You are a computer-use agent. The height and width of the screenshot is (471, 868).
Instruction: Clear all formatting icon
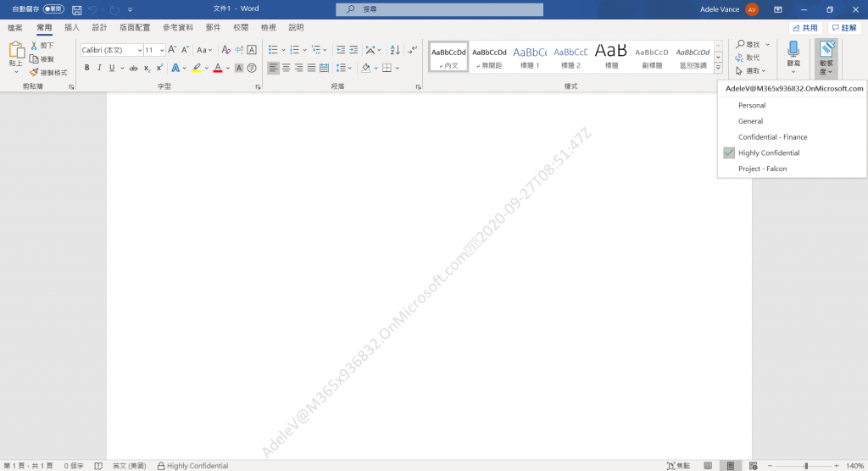(225, 50)
